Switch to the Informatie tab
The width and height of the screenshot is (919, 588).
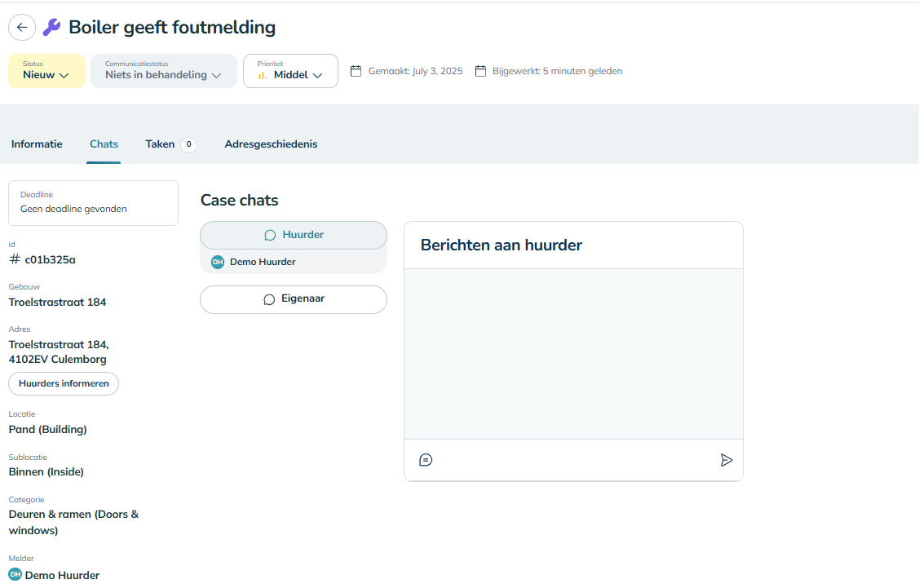coord(37,144)
